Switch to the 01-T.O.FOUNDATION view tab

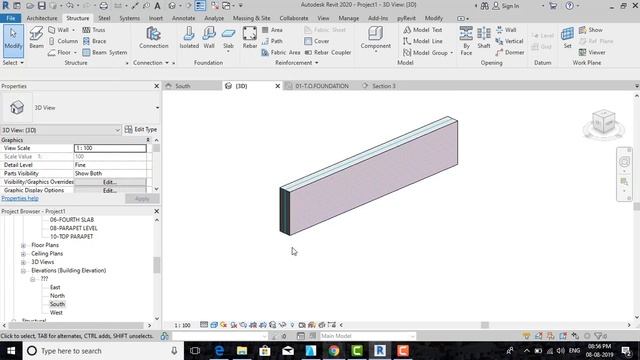(x=322, y=86)
